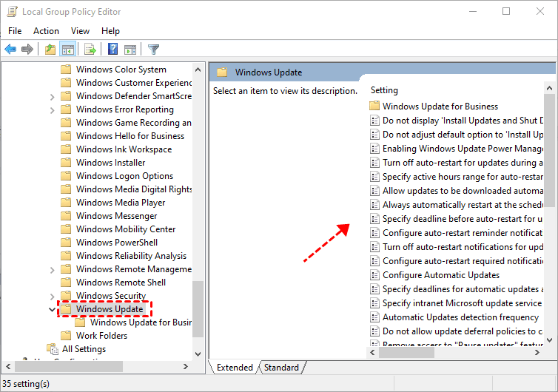This screenshot has height=392, width=558.
Task: Select Windows Update in the tree
Action: [x=110, y=308]
